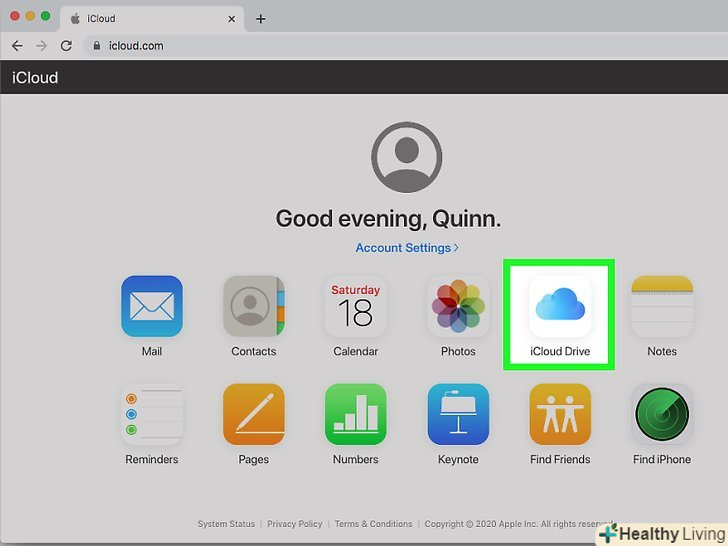Open the Mail app icon
Viewport: 728px width, 546px height.
pos(152,306)
